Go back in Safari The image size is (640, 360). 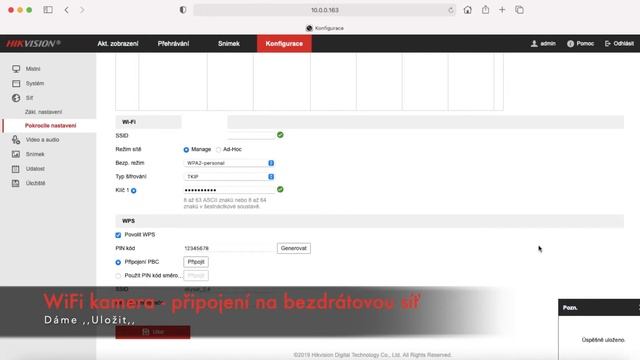[x=67, y=10]
